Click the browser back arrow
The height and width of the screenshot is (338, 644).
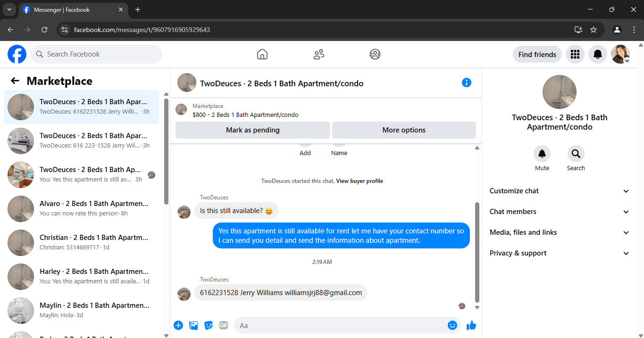tap(10, 30)
